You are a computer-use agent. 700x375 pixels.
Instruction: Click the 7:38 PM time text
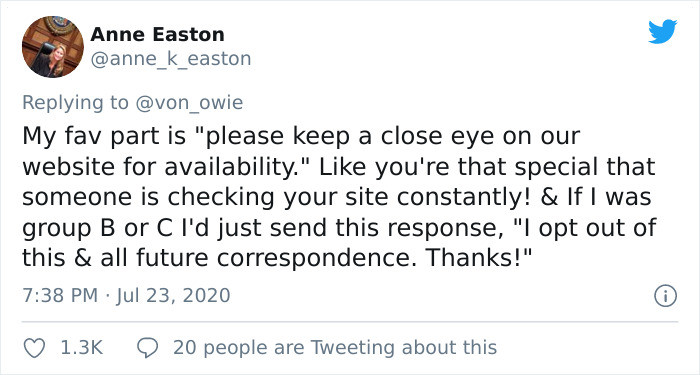[x=60, y=296]
